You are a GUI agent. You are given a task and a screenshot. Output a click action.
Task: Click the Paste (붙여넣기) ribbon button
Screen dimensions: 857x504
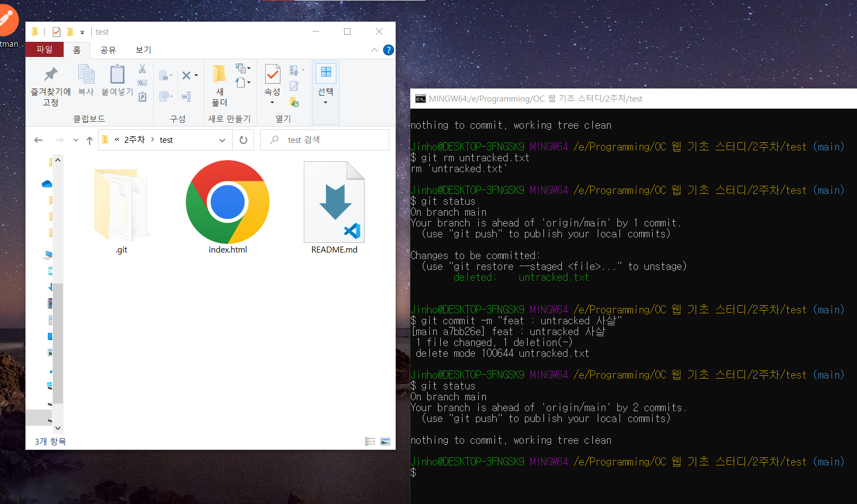pyautogui.click(x=117, y=80)
